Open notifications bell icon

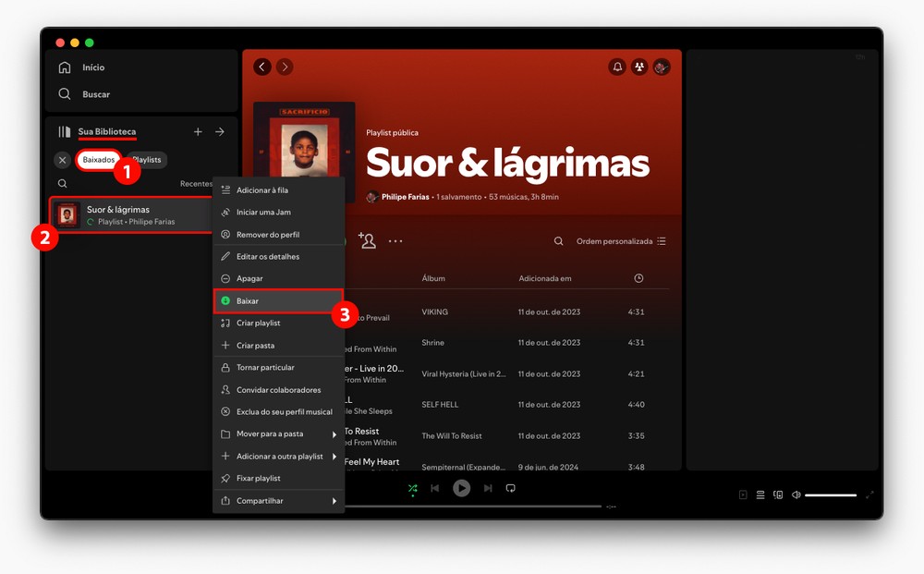[x=617, y=67]
